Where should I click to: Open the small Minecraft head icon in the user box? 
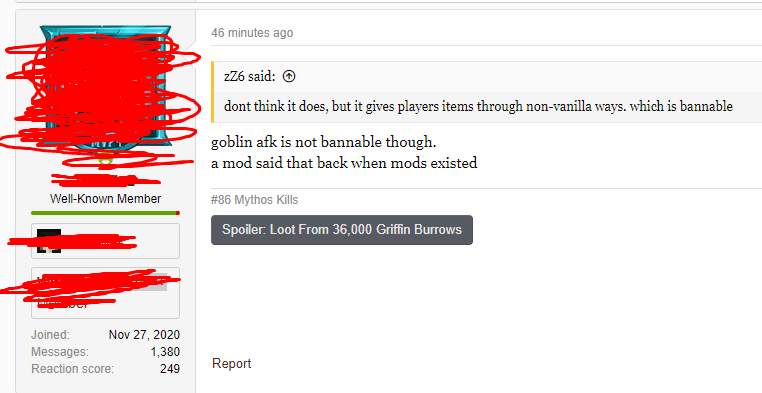(49, 241)
